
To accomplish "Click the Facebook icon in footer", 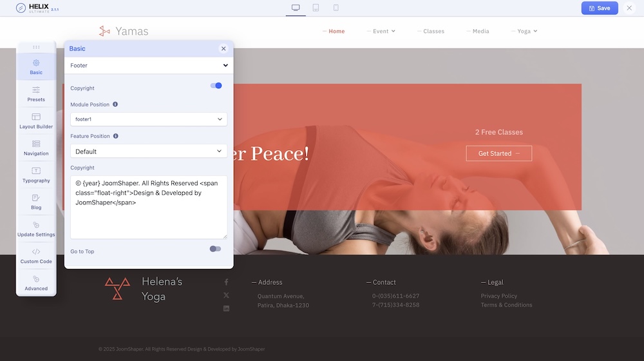I will pos(226,282).
